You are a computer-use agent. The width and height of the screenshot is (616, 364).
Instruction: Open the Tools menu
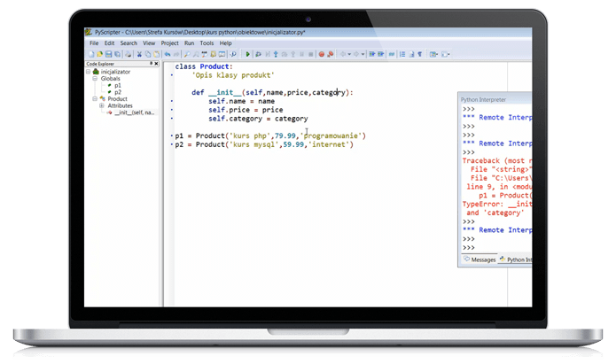207,43
